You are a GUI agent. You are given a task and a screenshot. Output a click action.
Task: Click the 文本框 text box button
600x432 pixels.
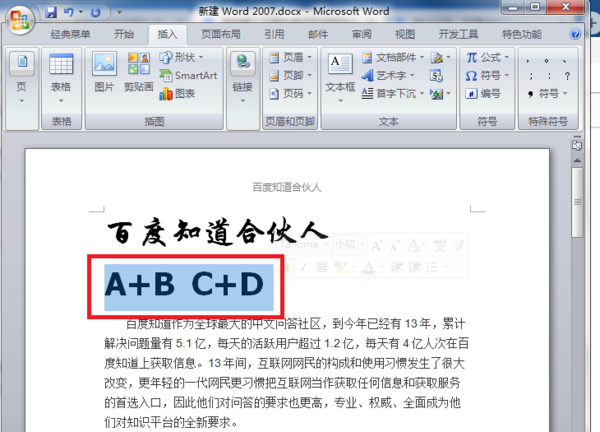pos(340,78)
